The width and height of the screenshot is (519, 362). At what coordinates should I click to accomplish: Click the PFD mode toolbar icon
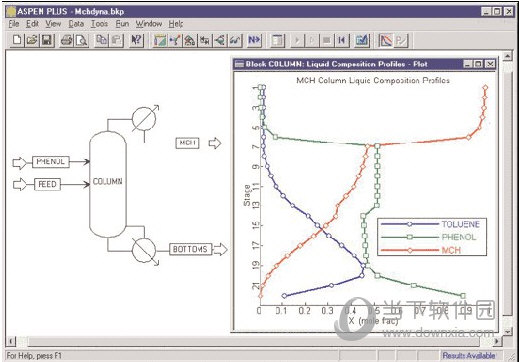[401, 40]
